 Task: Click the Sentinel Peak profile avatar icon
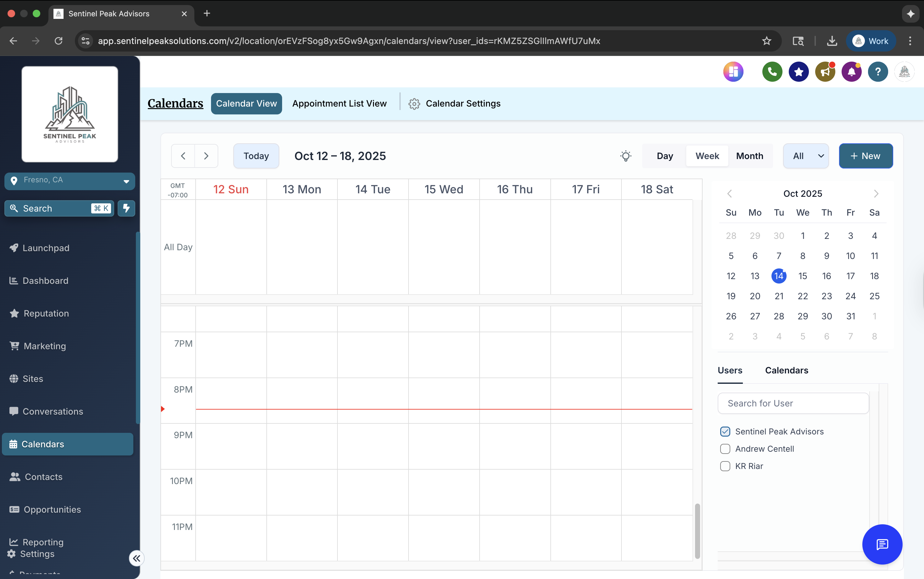tap(904, 72)
